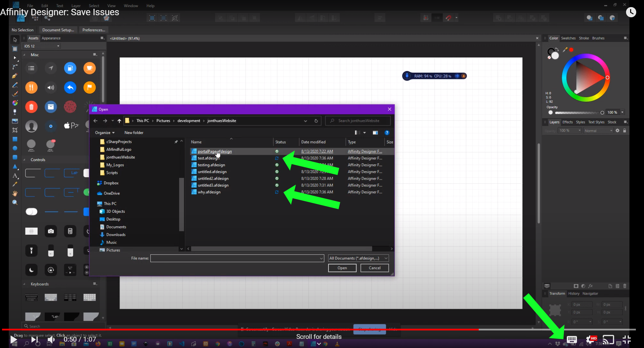Click the Document Setup... button
Image resolution: width=644 pixels, height=348 pixels.
pyautogui.click(x=58, y=30)
